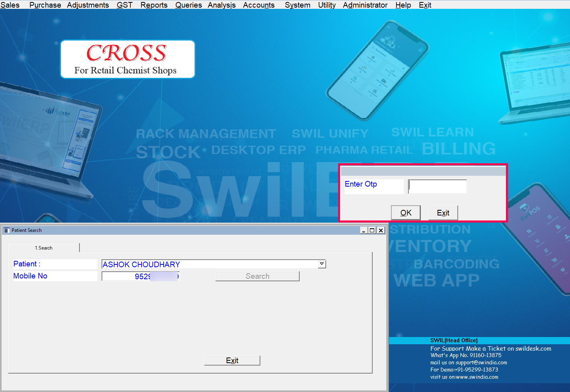
Task: Confirm OTP with the OK button
Action: click(x=406, y=213)
